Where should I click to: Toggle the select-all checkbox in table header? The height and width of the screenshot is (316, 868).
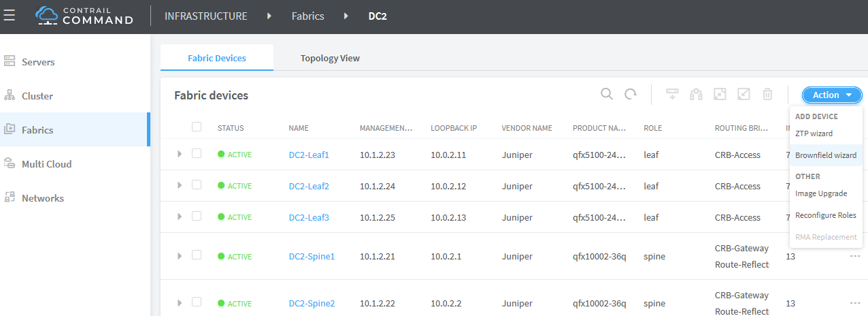197,127
